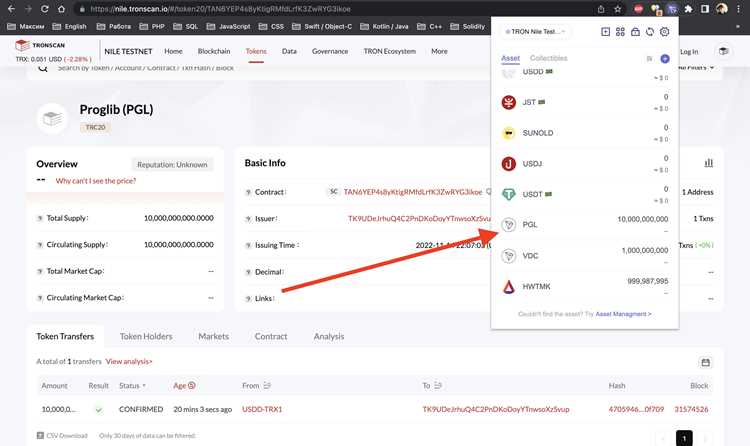
Task: Click the 'Why can't I see the price?' link
Action: pyautogui.click(x=96, y=181)
